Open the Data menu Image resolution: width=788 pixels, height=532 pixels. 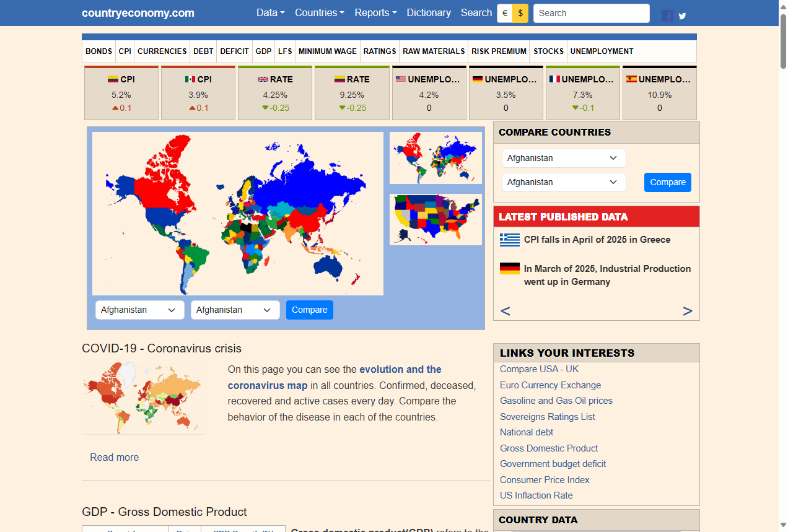pyautogui.click(x=271, y=12)
